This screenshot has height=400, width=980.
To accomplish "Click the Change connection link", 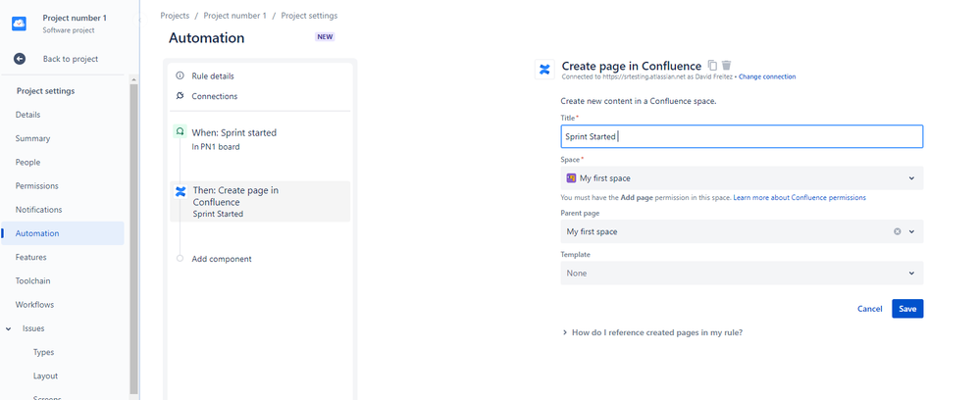I will click(x=767, y=76).
